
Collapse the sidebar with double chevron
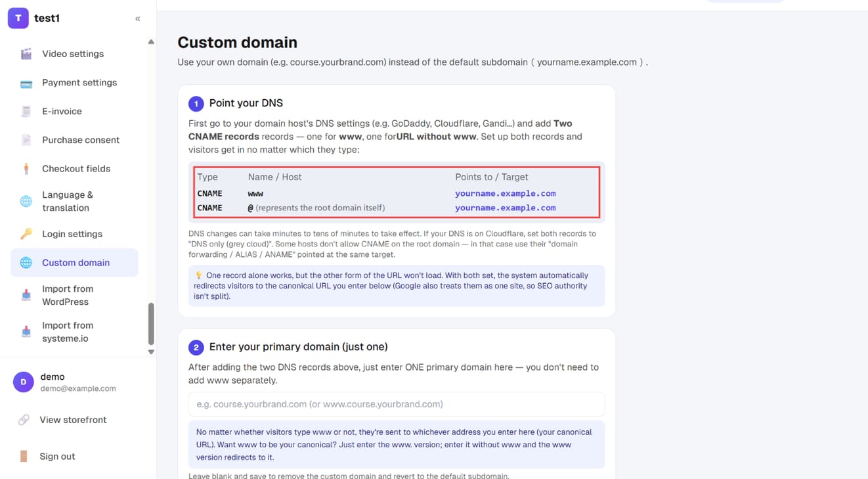138,18
